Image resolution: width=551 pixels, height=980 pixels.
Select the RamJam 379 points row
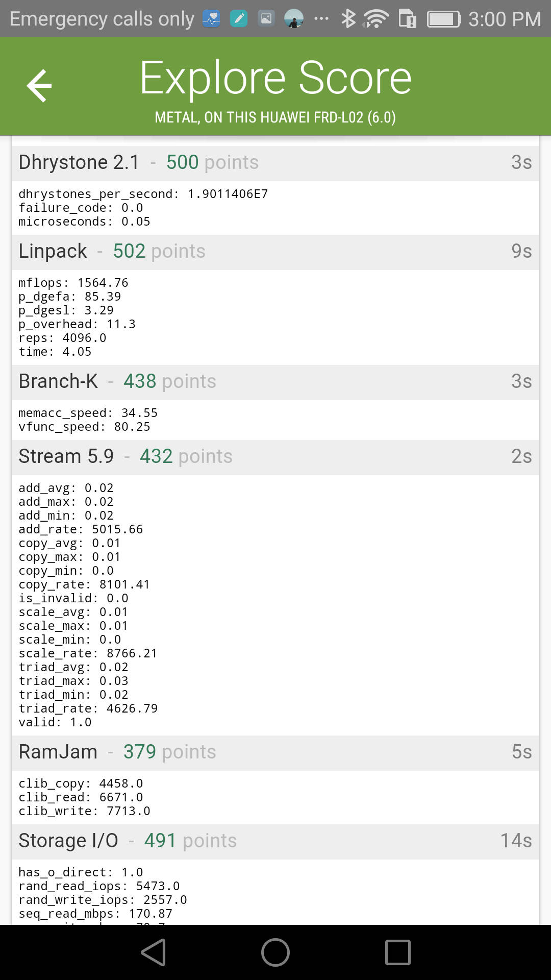275,752
